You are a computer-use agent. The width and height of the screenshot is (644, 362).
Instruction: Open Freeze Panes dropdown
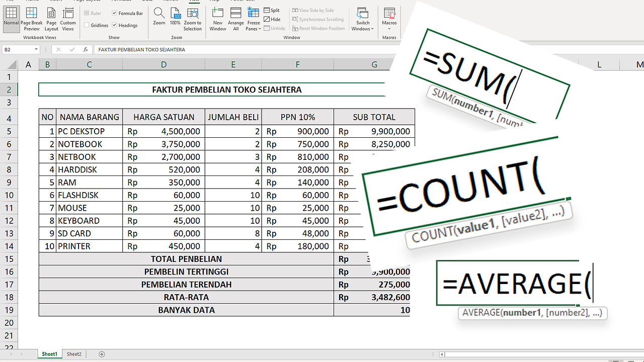click(254, 19)
